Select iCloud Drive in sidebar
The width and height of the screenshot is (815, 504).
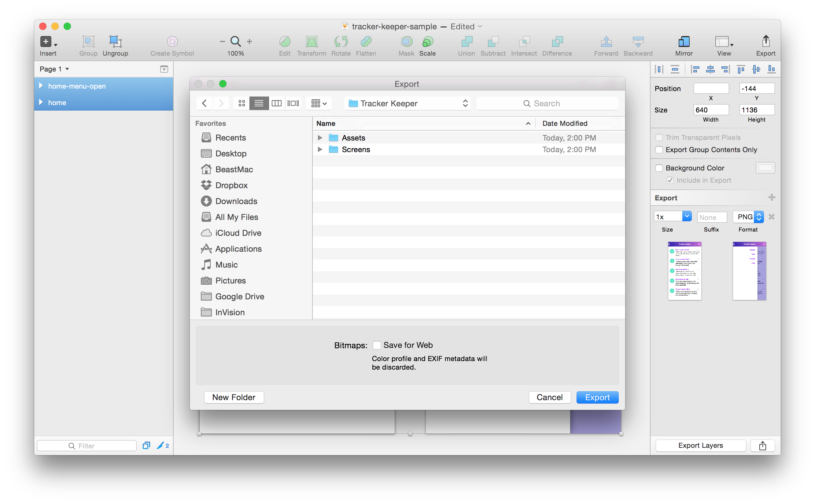(238, 233)
